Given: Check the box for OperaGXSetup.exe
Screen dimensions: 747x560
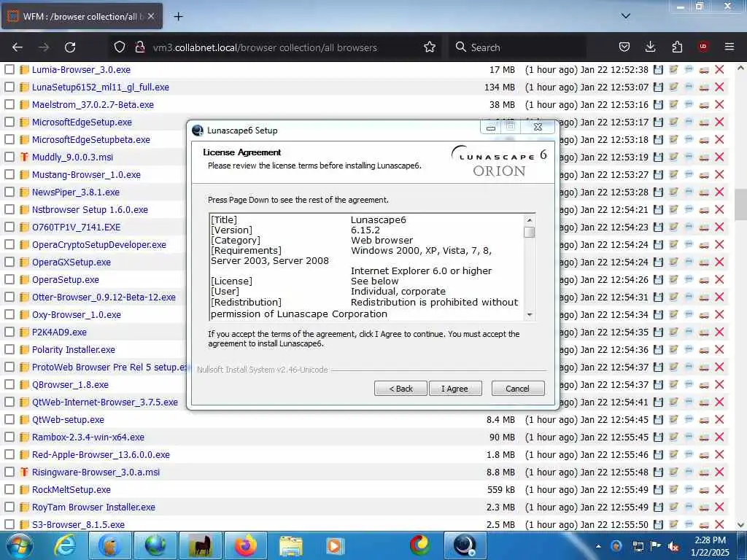Looking at the screenshot, I should 9,262.
